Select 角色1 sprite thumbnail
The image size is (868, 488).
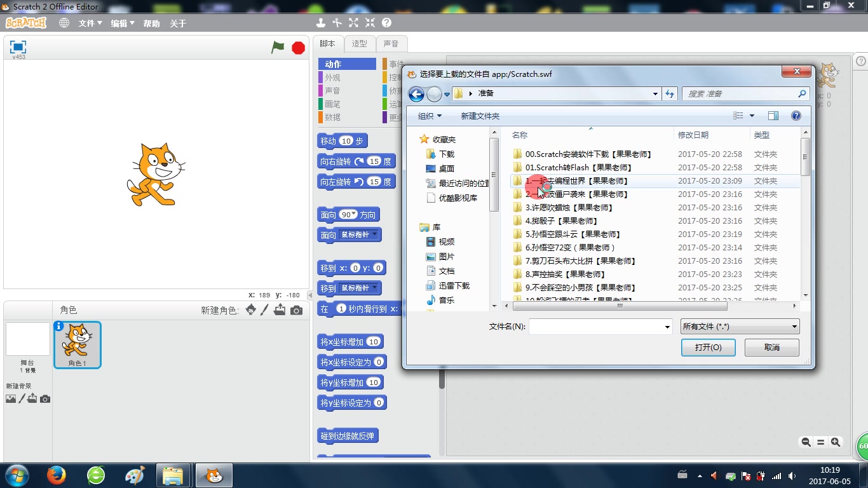pos(78,345)
